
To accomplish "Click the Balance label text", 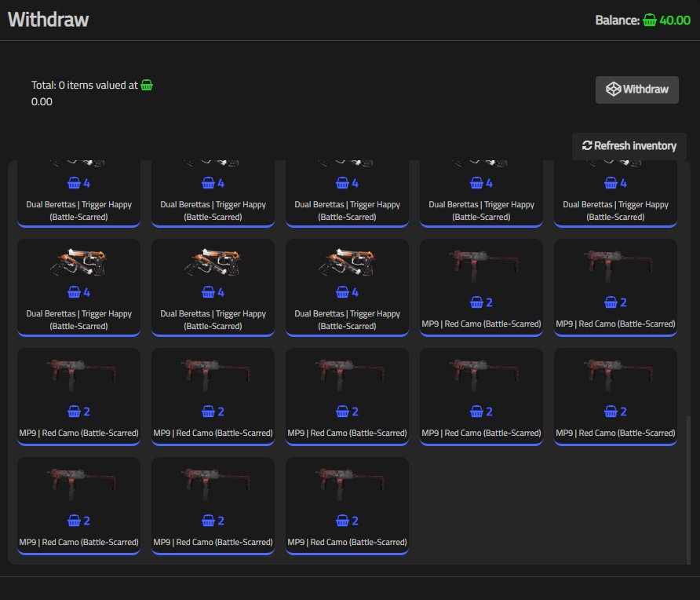I will [618, 20].
